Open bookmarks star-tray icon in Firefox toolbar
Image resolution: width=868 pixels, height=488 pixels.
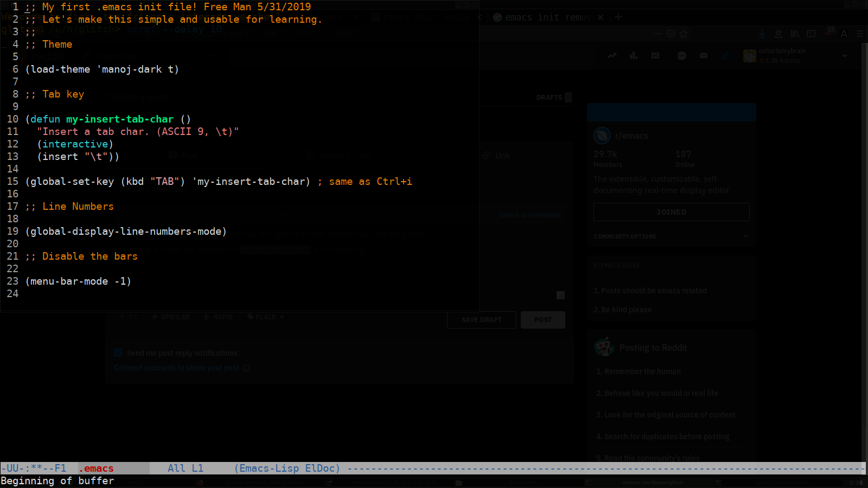click(x=778, y=34)
